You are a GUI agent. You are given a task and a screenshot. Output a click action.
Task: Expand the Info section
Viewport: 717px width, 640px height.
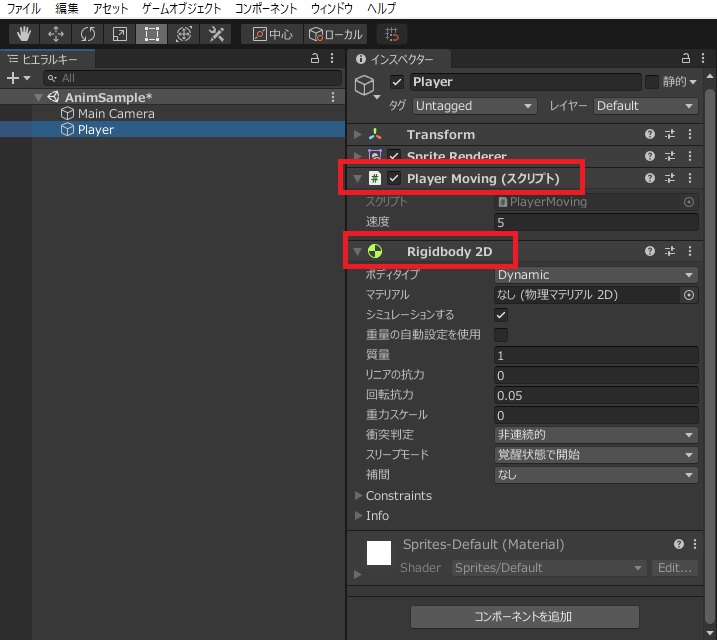[358, 516]
